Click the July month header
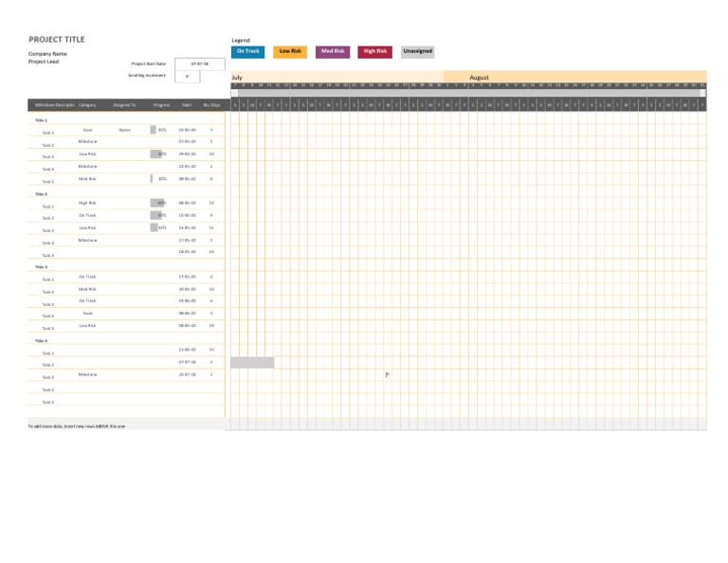 point(237,77)
